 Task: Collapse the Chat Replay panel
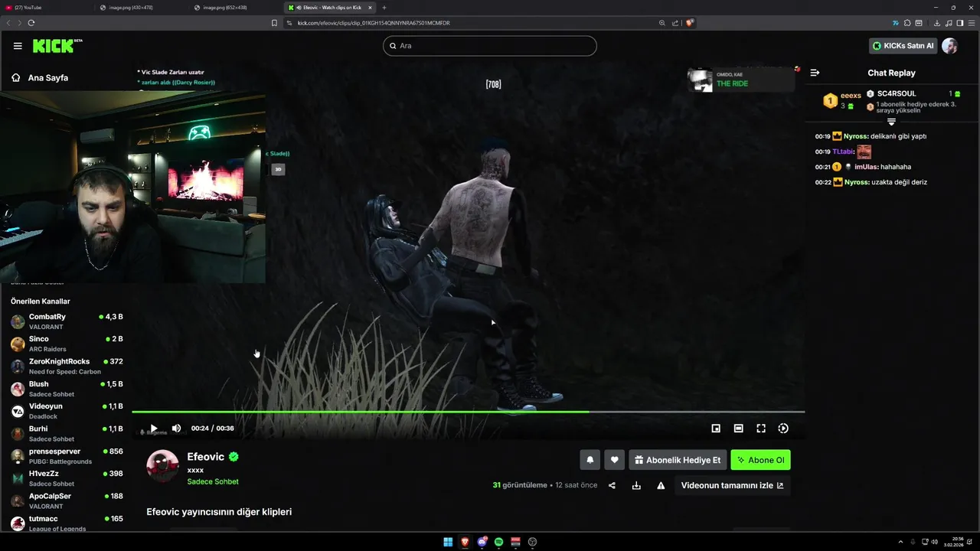pyautogui.click(x=815, y=73)
